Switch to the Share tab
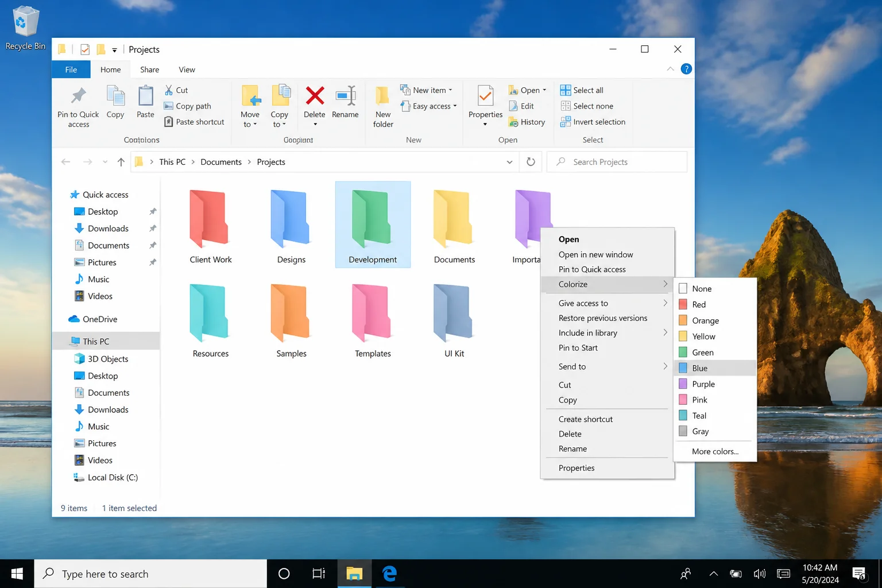Image resolution: width=882 pixels, height=588 pixels. point(149,69)
